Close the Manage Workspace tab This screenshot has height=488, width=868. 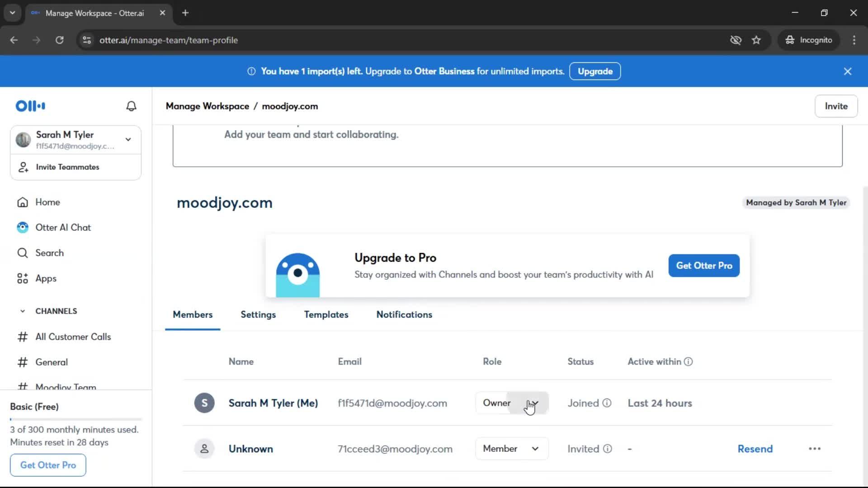162,13
